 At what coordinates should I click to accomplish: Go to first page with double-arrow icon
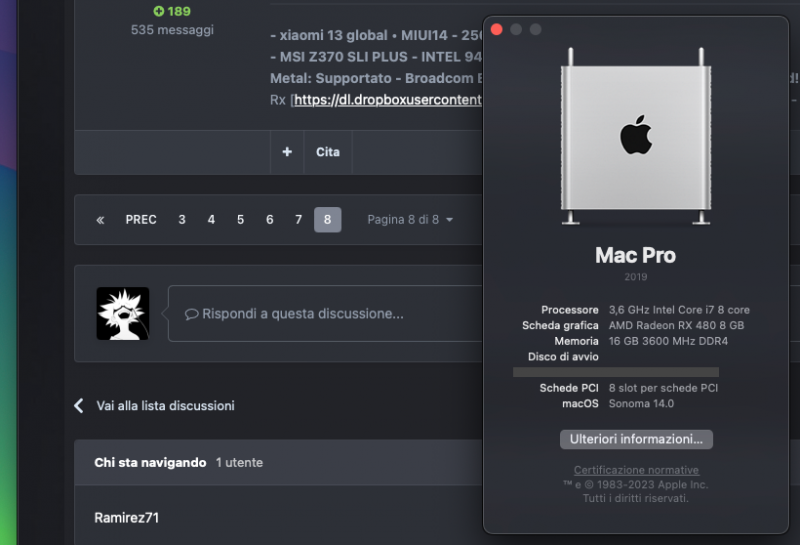point(100,220)
